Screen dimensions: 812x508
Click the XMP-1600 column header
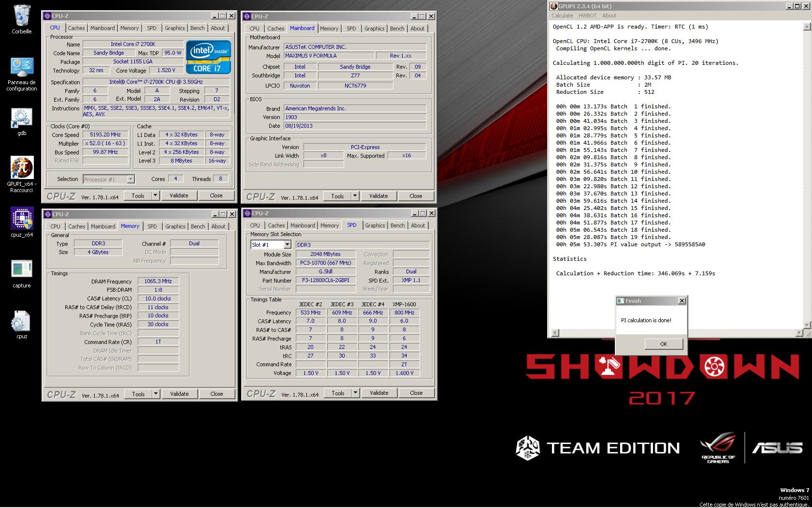pyautogui.click(x=404, y=304)
